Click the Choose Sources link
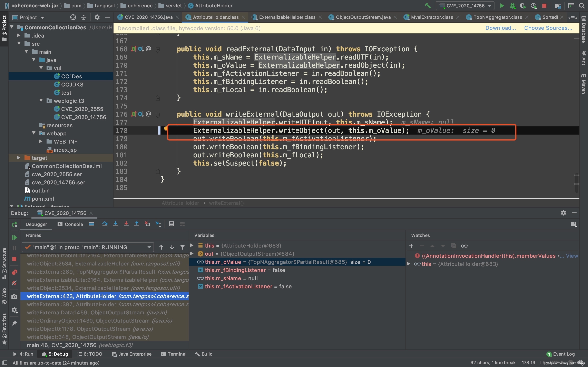The height and width of the screenshot is (367, 588). tap(548, 28)
